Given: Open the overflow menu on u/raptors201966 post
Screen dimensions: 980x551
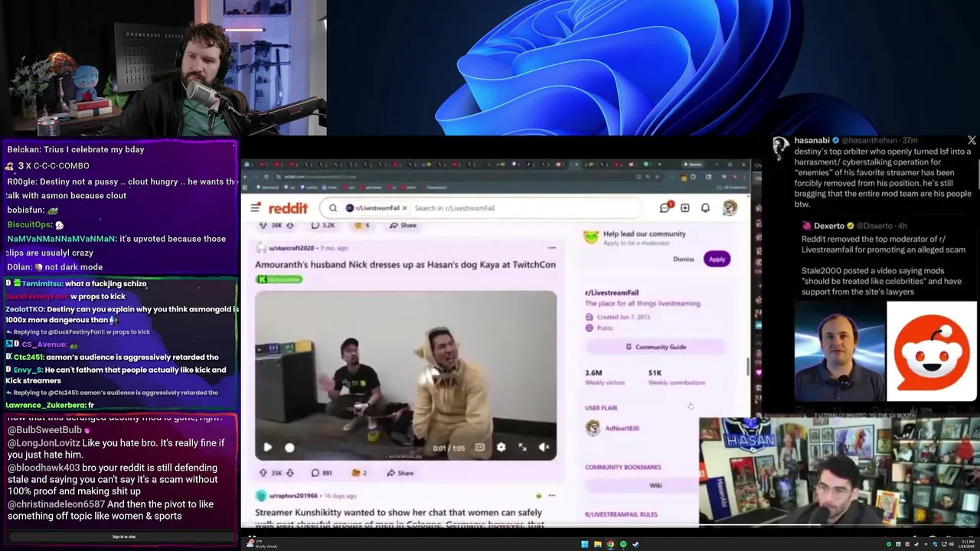Looking at the screenshot, I should (x=551, y=496).
